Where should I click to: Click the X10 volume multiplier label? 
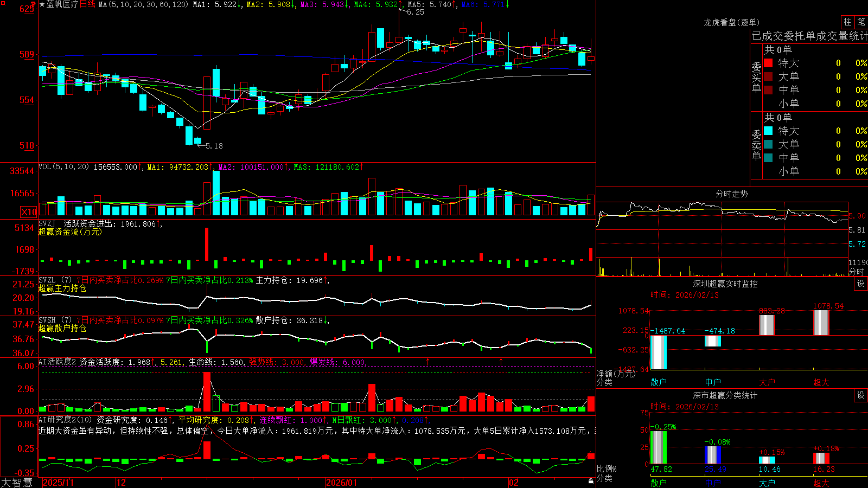(29, 212)
